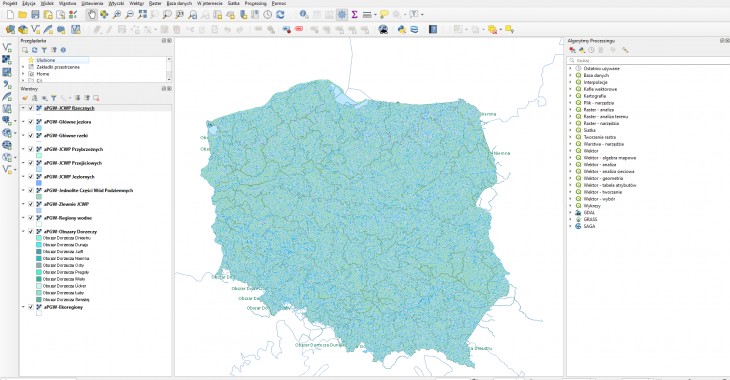The height and width of the screenshot is (380, 730).
Task: Create a new project with the blank page icon
Action: click(10, 15)
